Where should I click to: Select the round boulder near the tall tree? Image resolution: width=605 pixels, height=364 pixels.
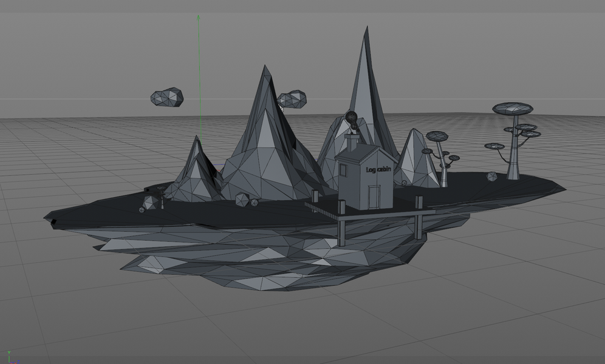tap(491, 177)
